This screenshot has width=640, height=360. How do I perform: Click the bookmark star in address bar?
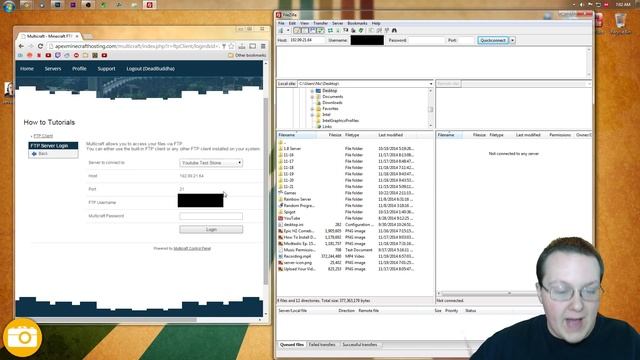tap(231, 46)
